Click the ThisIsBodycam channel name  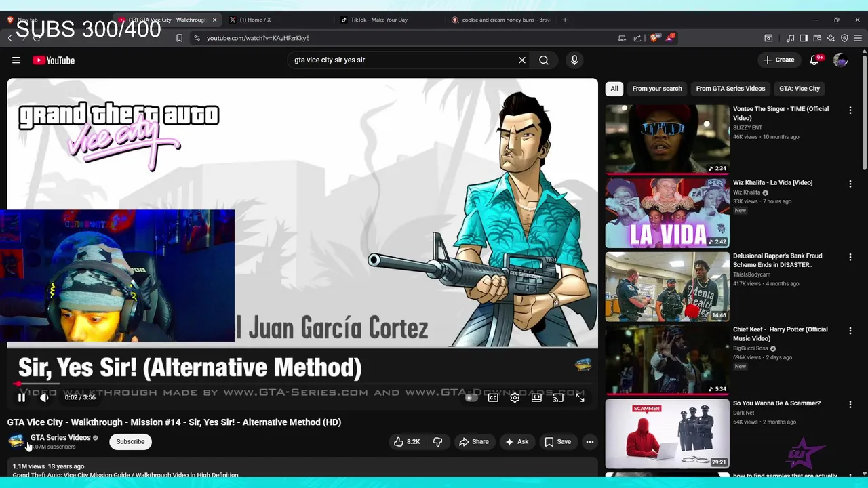(751, 274)
